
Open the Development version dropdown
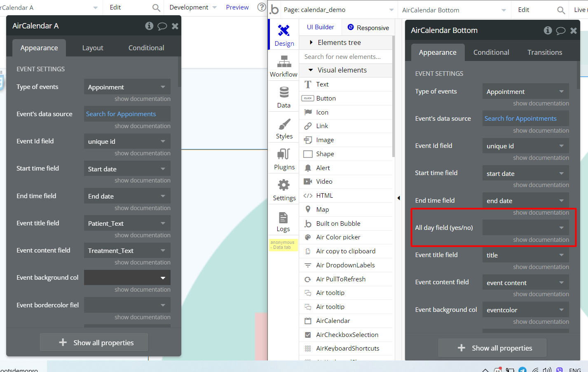[x=193, y=7]
